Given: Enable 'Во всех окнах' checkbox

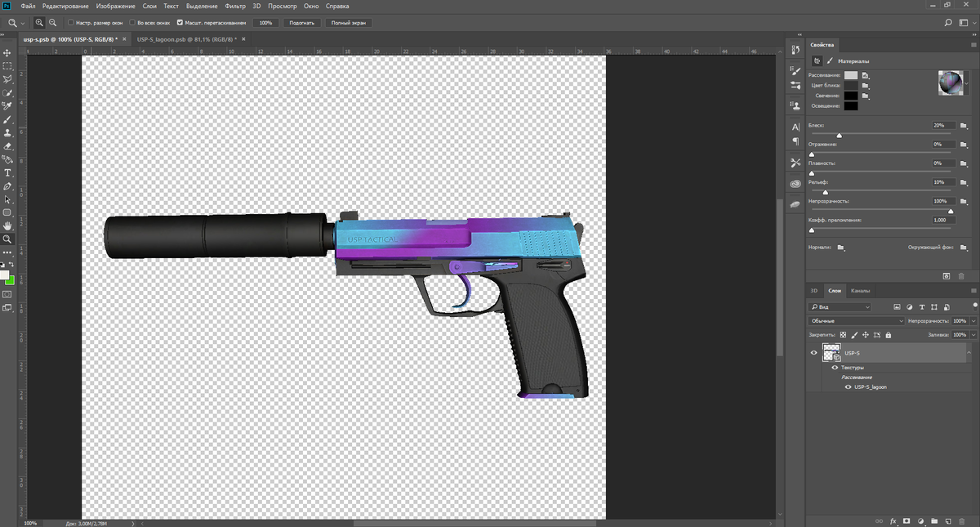Looking at the screenshot, I should click(x=132, y=22).
